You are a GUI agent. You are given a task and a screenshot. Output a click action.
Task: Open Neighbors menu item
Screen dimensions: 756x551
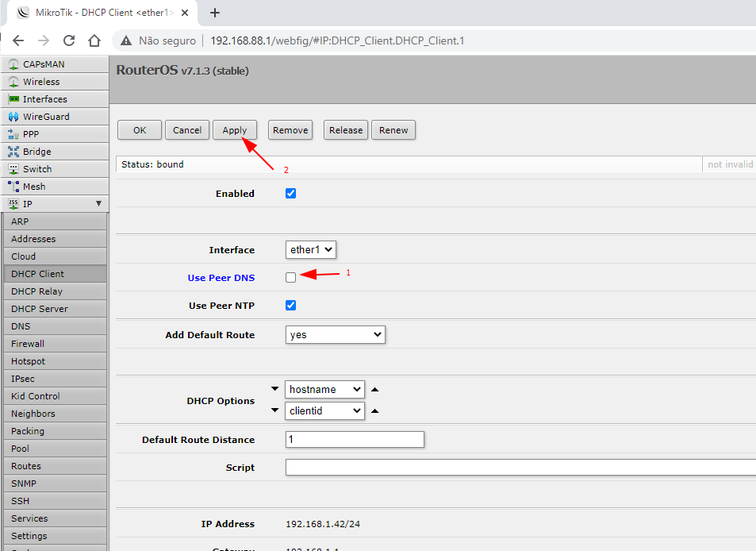55,414
